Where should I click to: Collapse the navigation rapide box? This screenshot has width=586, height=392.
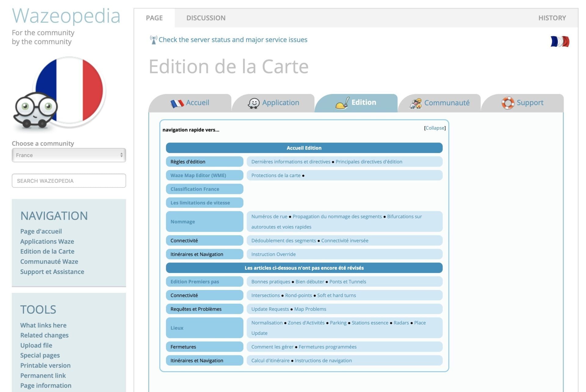click(x=435, y=128)
